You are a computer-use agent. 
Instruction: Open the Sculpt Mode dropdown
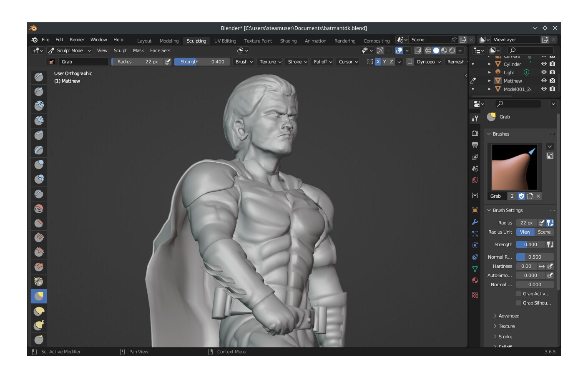click(70, 50)
